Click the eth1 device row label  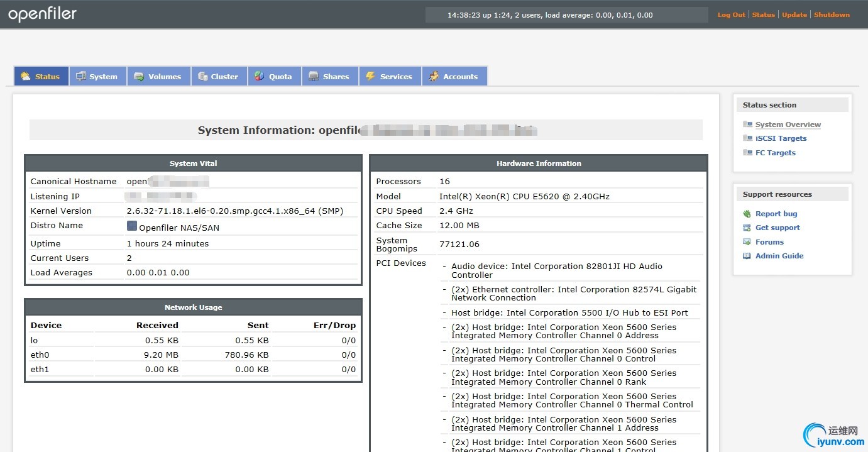[40, 370]
